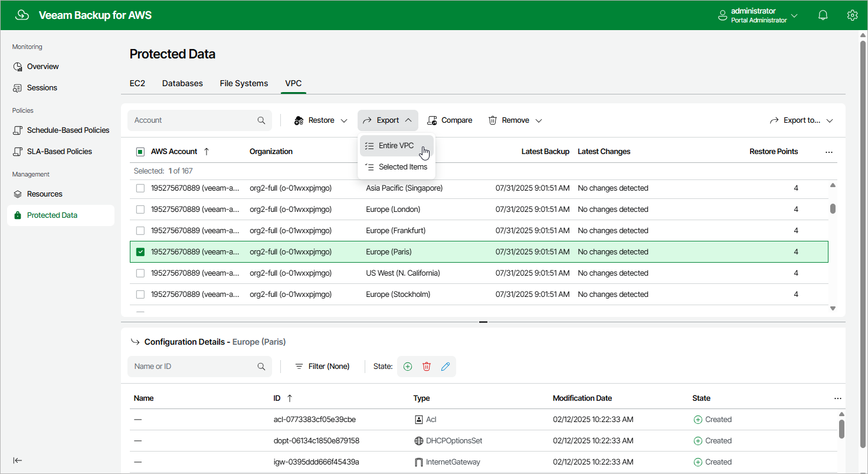
Task: Click the Compare icon in the toolbar
Action: click(433, 120)
